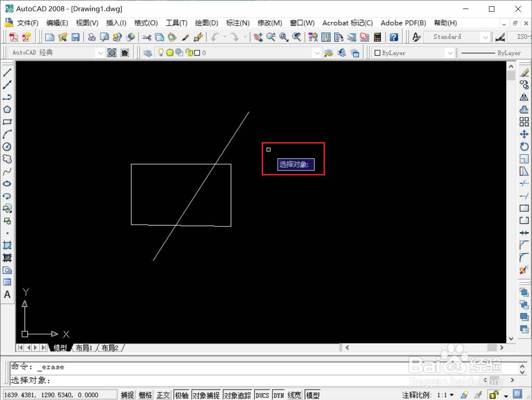The width and height of the screenshot is (532, 400).
Task: Expand the layer list dropdown
Action: (x=317, y=53)
